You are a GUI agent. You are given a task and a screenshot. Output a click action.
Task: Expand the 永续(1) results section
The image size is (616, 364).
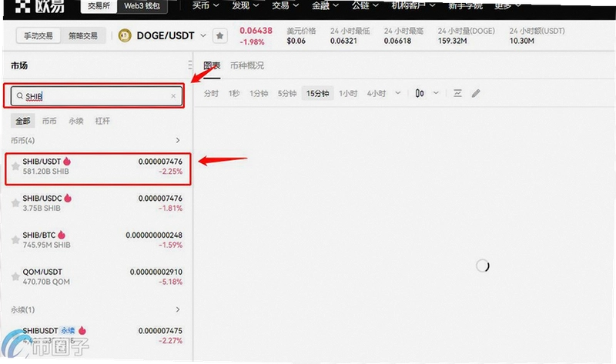coord(178,309)
